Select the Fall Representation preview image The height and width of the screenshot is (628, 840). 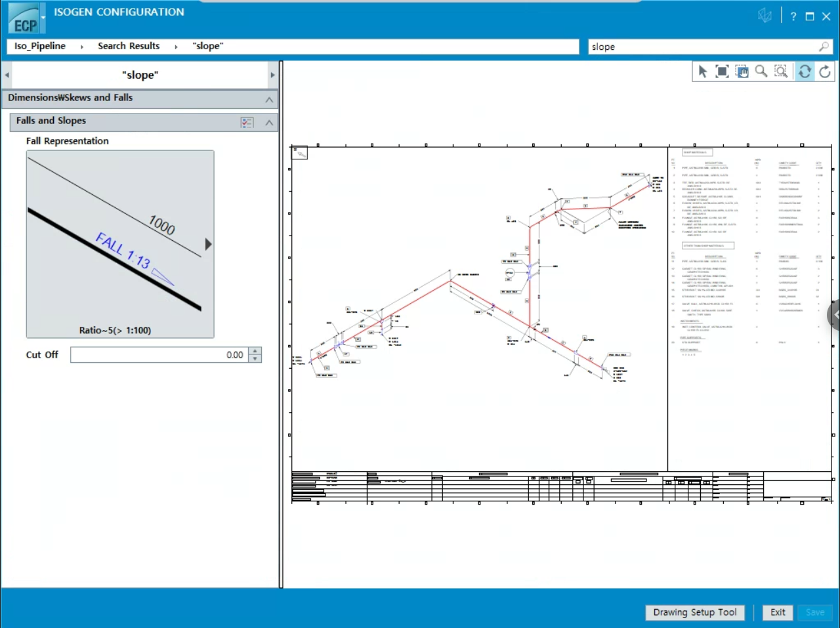120,244
